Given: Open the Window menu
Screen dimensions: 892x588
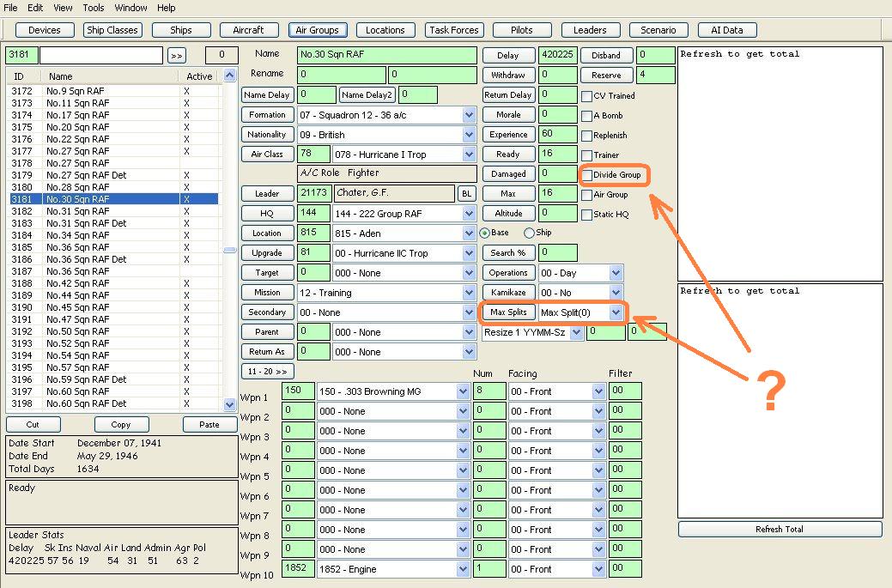Looking at the screenshot, I should [130, 8].
